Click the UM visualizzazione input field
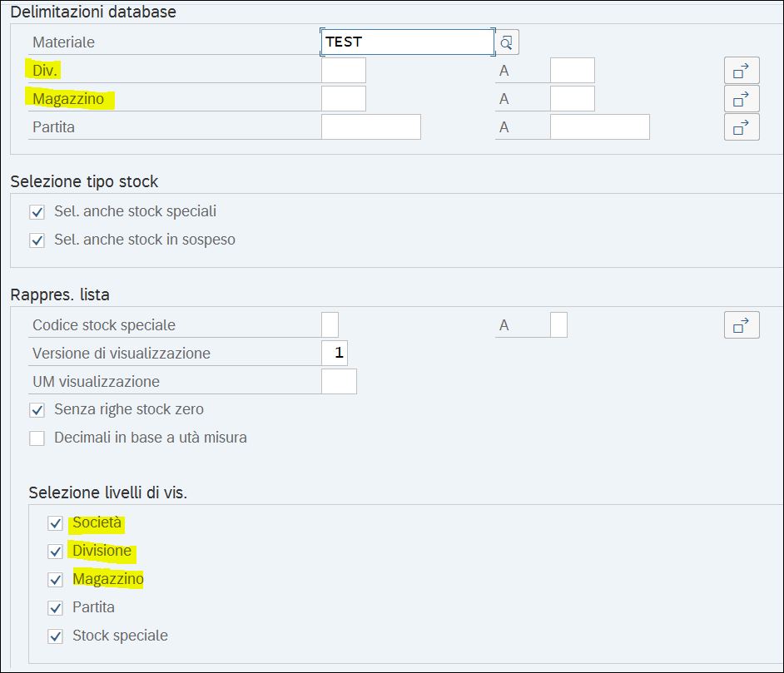This screenshot has width=784, height=673. tap(339, 382)
